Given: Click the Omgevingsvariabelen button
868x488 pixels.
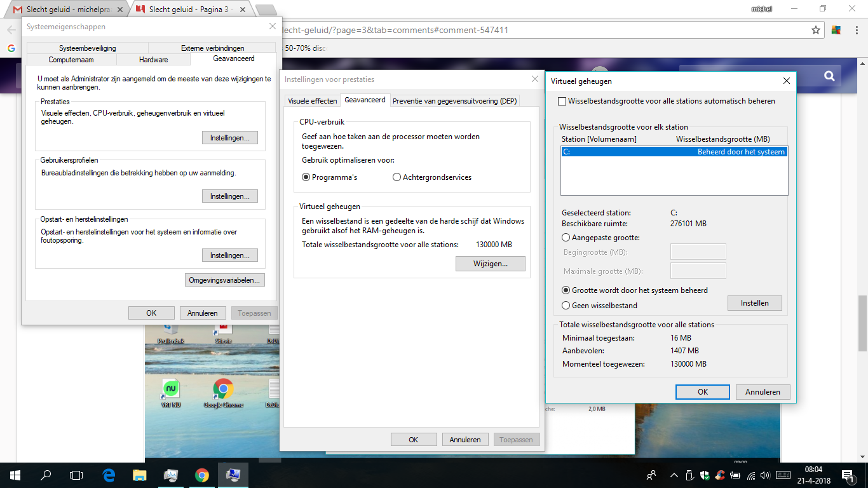Looking at the screenshot, I should 226,280.
